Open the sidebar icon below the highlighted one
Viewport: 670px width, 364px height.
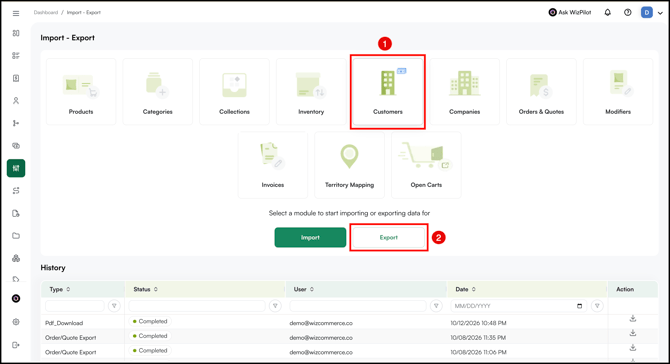[16, 191]
